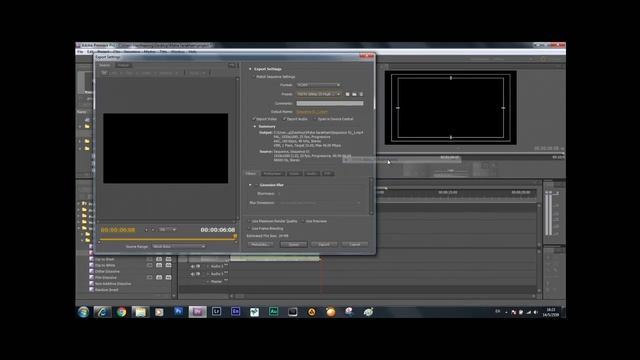The width and height of the screenshot is (640, 360).
Task: Toggle the Export Video checkbox
Action: (x=253, y=119)
